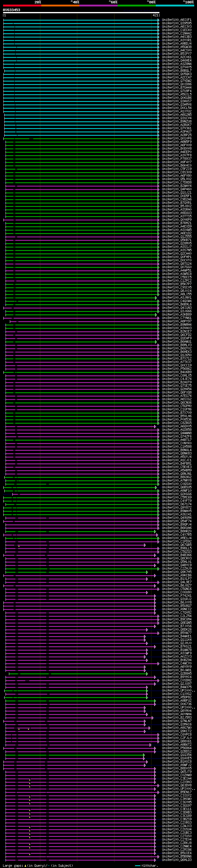Select hit label UniRef100_Q39595
The height and width of the screenshot is (868, 197).
point(177,23)
